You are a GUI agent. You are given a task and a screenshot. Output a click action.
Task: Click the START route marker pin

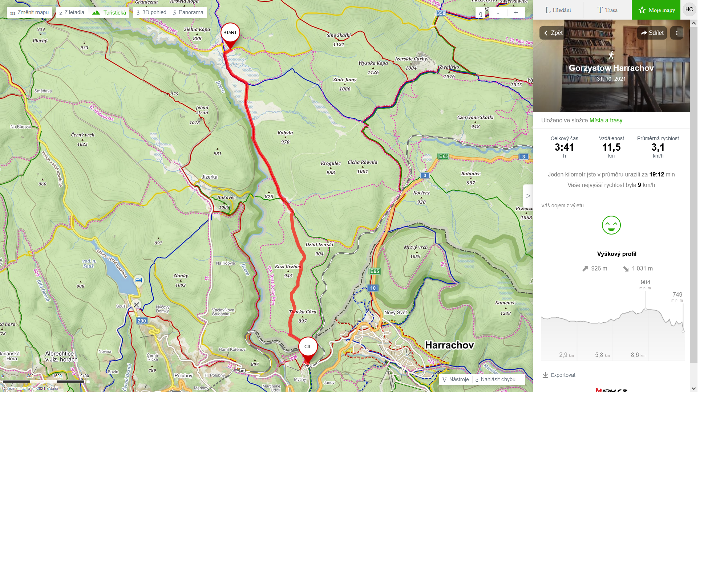230,33
